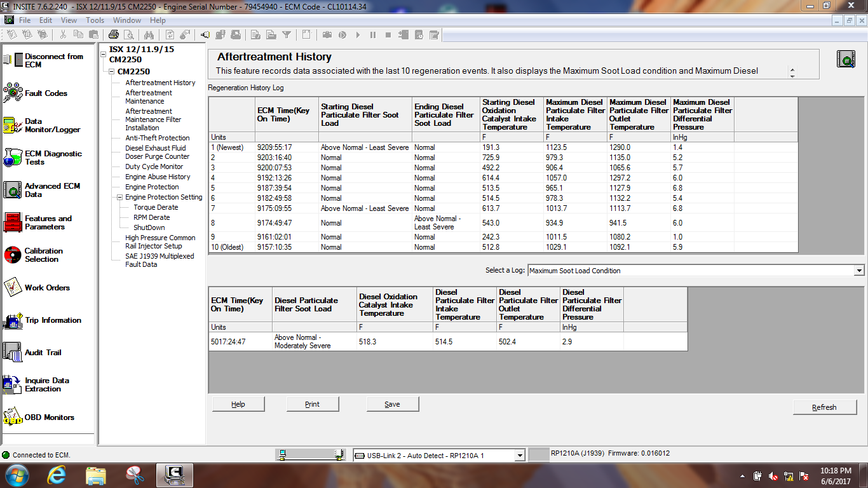Collapse the ISX 12/11.9/15 CM2250 tree root
This screenshot has width=868, height=488.
click(x=104, y=54)
